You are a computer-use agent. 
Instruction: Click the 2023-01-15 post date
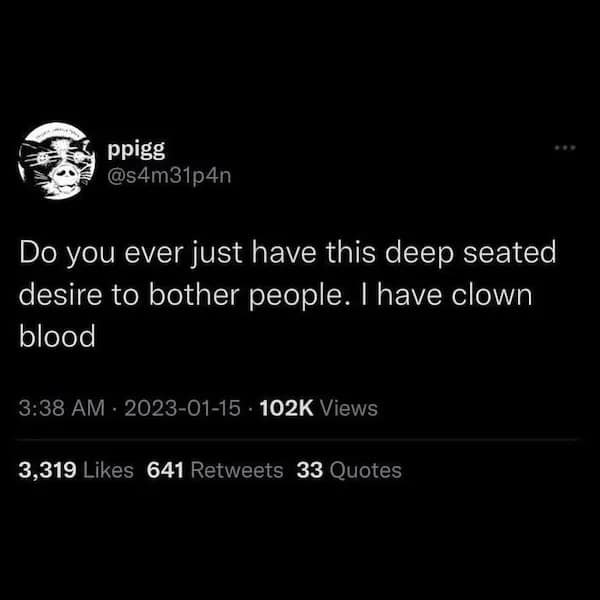tap(183, 408)
